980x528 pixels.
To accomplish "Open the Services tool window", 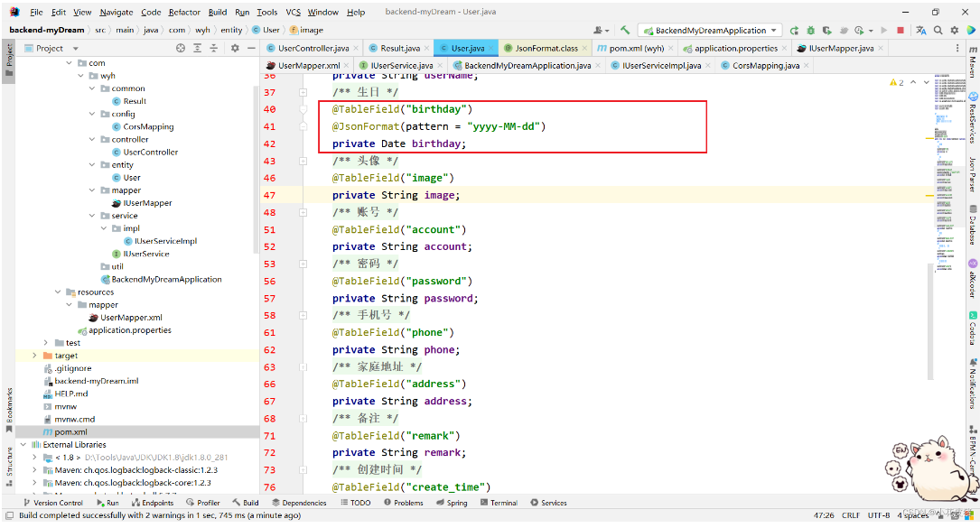I will tap(549, 503).
